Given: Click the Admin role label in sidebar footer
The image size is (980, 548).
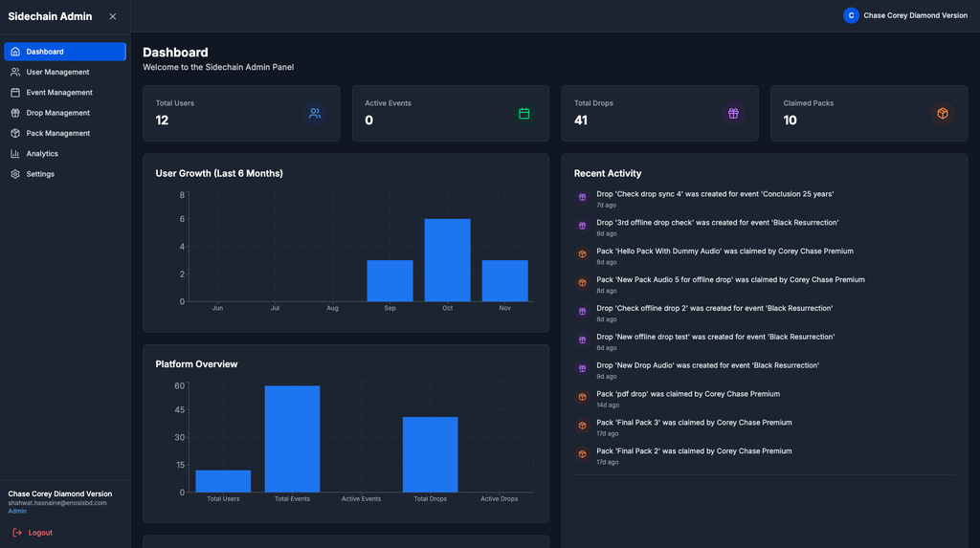Looking at the screenshot, I should [17, 511].
